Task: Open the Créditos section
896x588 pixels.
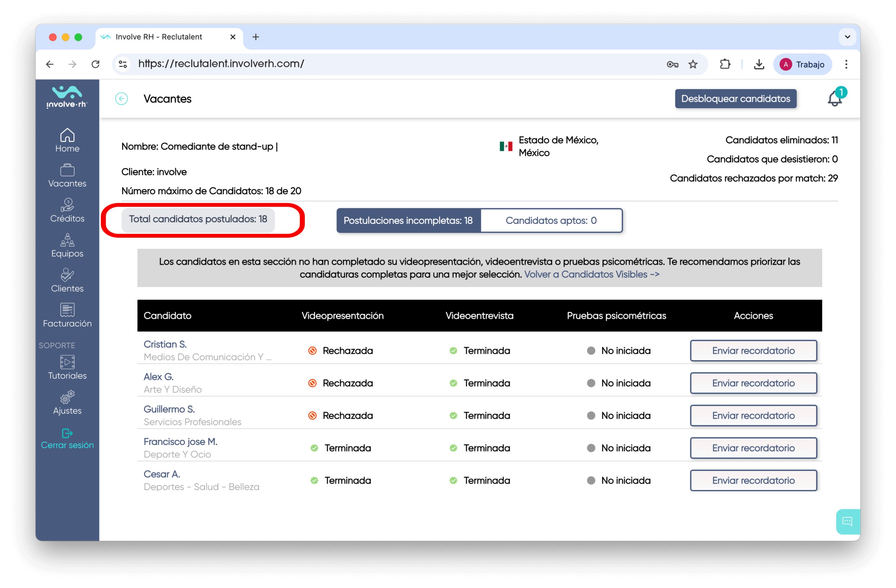Action: (x=67, y=210)
